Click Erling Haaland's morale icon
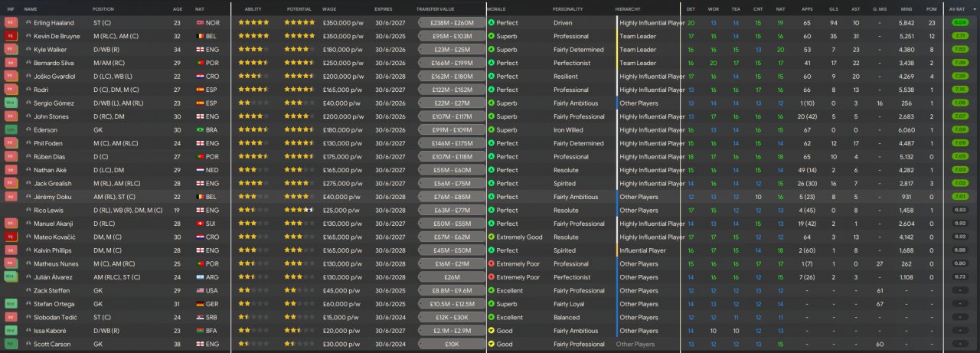This screenshot has width=980, height=353. pyautogui.click(x=492, y=23)
